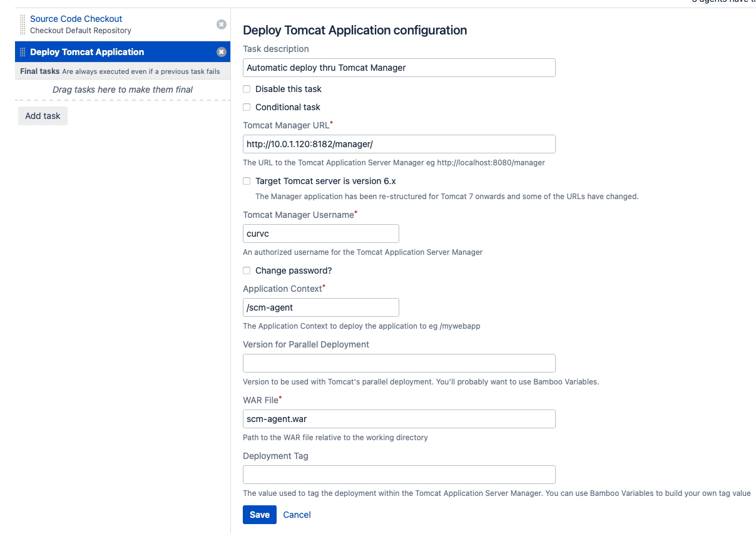
Task: Click the Manager application re-structured note
Action: [447, 197]
